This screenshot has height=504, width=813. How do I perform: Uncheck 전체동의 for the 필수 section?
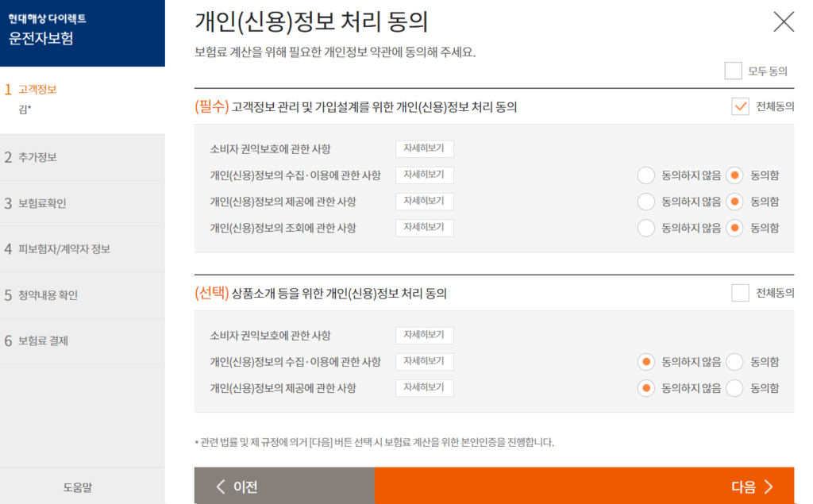[x=740, y=106]
